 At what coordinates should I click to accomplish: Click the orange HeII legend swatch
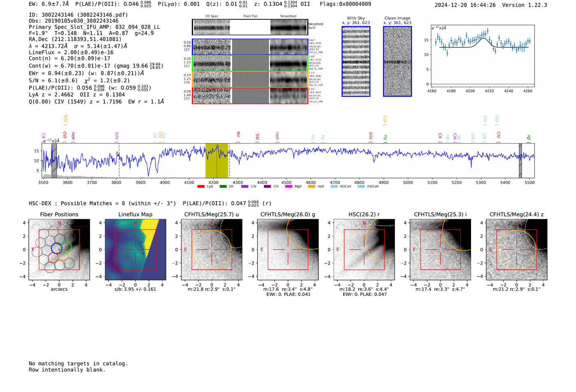tap(311, 186)
